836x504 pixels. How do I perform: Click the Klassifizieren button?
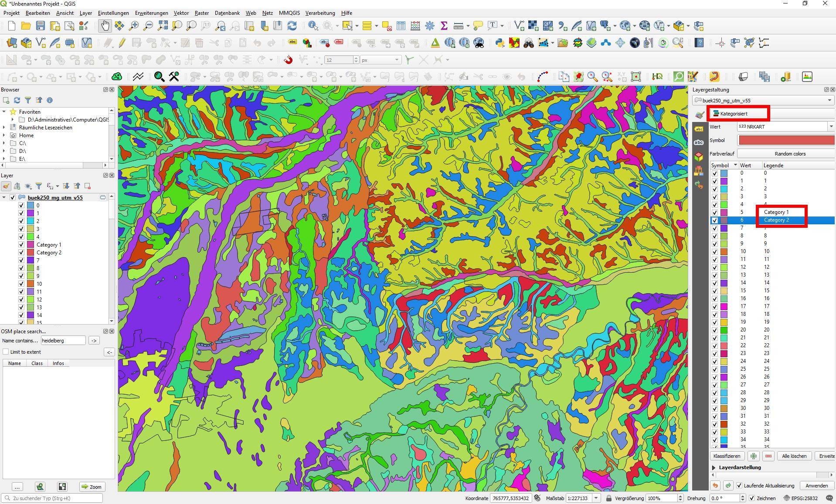click(727, 456)
